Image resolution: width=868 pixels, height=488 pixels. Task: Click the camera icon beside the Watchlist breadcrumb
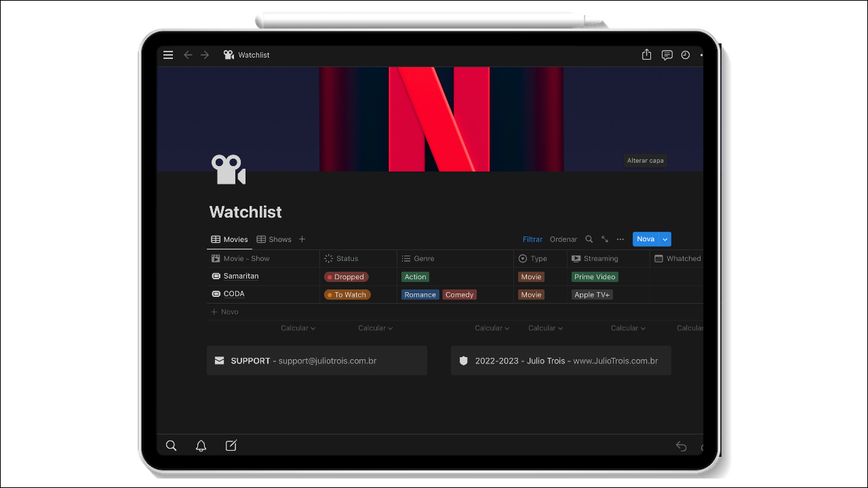click(x=229, y=55)
